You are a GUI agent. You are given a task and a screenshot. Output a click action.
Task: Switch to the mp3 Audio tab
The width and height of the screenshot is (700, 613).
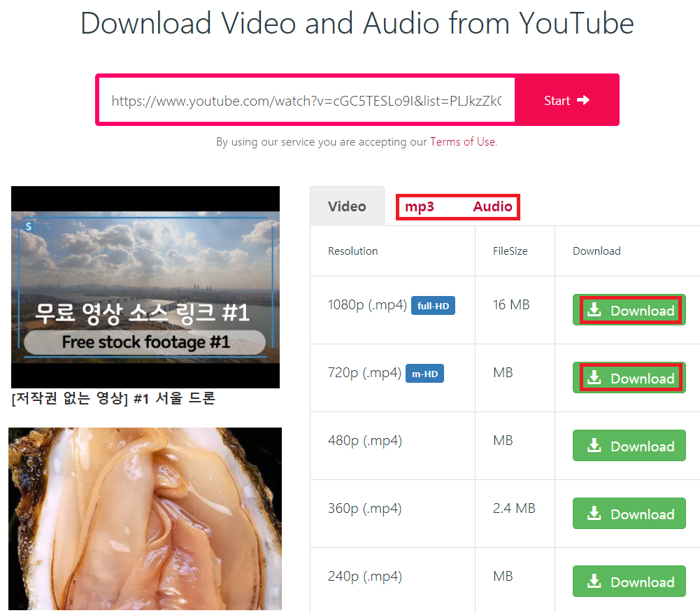(x=458, y=207)
